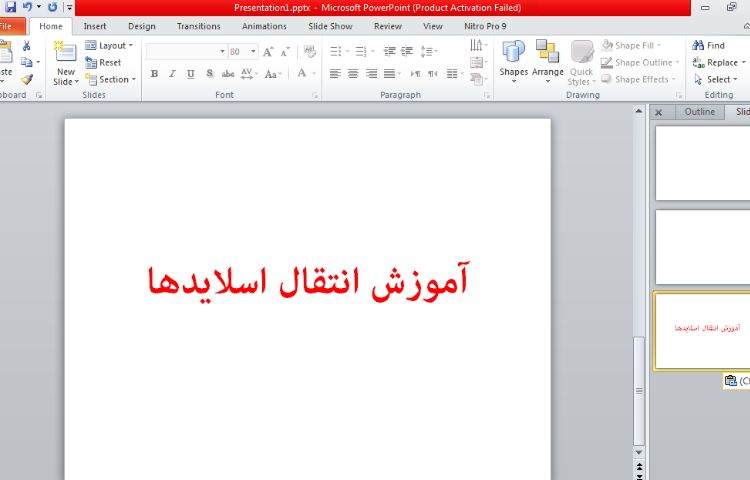
Task: Decrease font size
Action: click(285, 52)
